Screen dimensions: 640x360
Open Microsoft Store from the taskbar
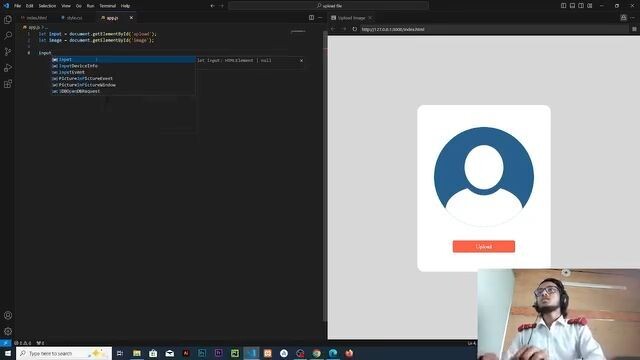pyautogui.click(x=153, y=353)
